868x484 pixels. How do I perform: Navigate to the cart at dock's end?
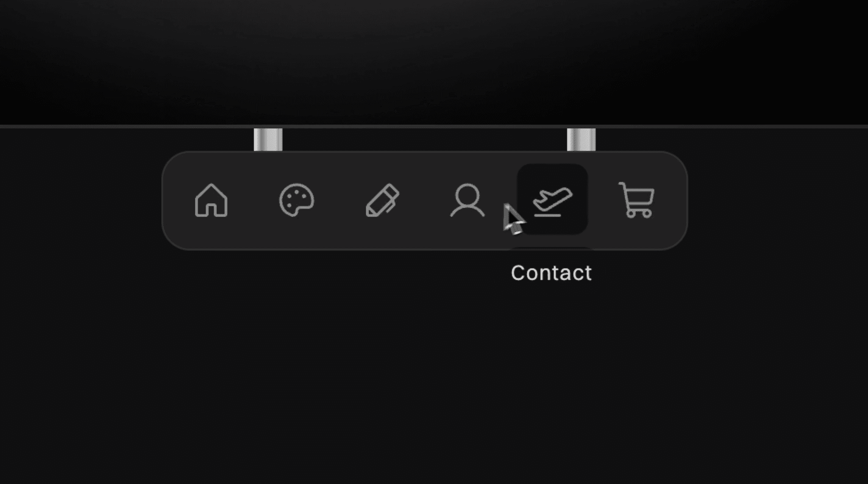point(637,200)
